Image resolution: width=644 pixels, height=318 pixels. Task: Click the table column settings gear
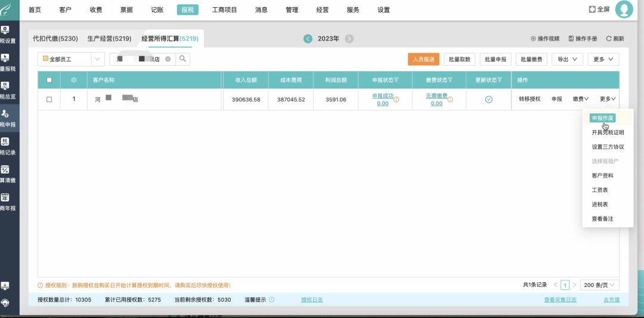click(74, 80)
